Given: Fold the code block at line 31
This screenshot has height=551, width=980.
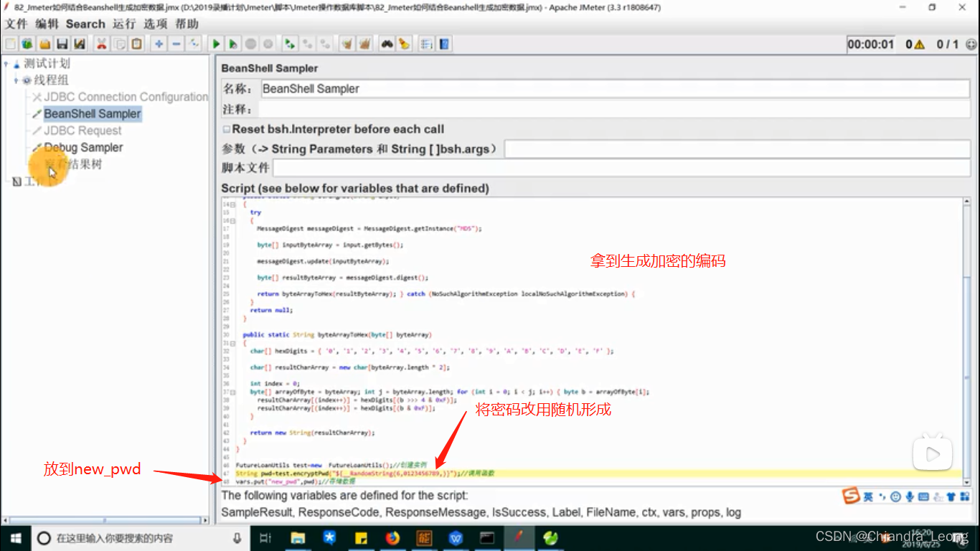Looking at the screenshot, I should pyautogui.click(x=232, y=344).
